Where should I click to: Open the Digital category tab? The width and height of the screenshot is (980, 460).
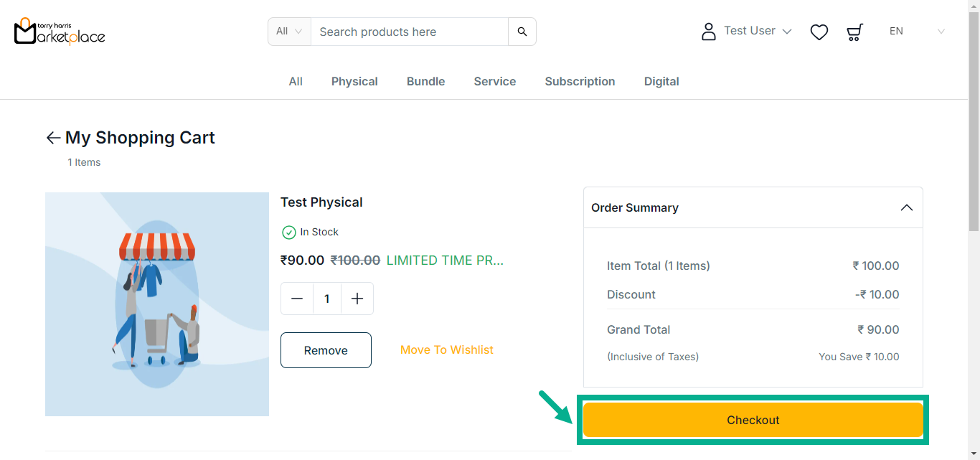point(661,81)
